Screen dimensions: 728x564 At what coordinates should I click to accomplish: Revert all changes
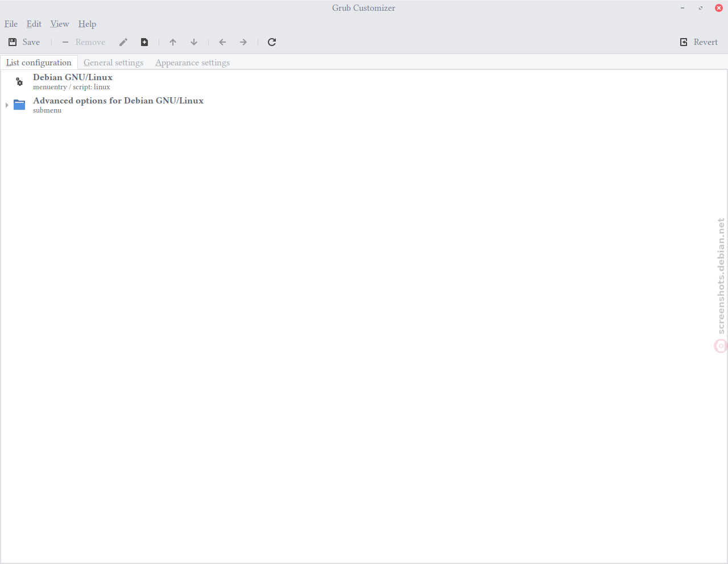coord(699,42)
